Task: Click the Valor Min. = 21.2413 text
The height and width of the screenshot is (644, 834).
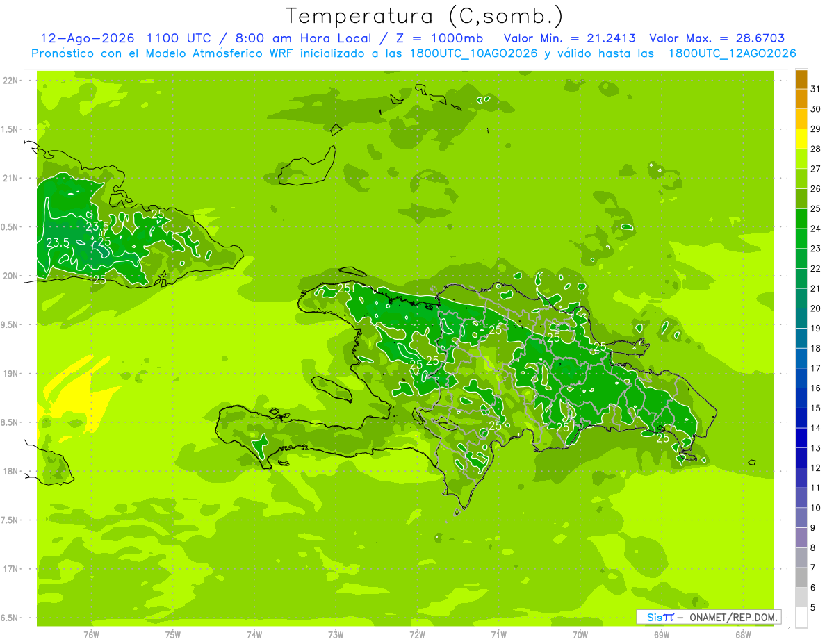Action: (569, 38)
